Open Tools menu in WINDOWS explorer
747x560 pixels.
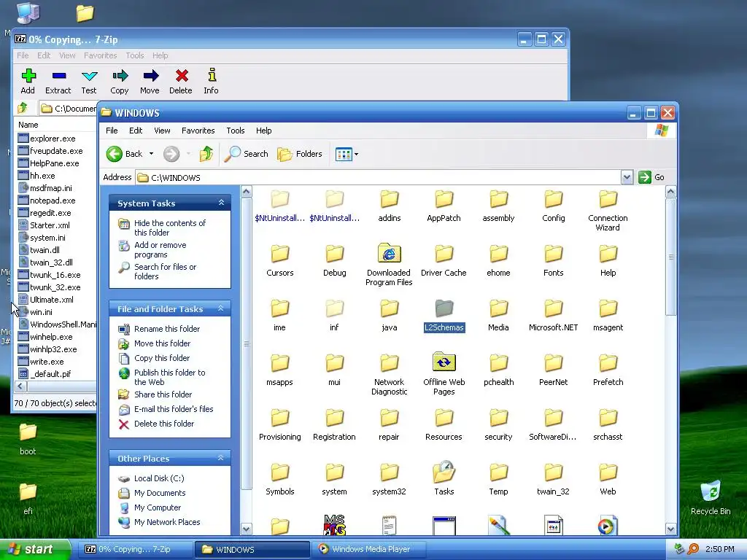(236, 131)
